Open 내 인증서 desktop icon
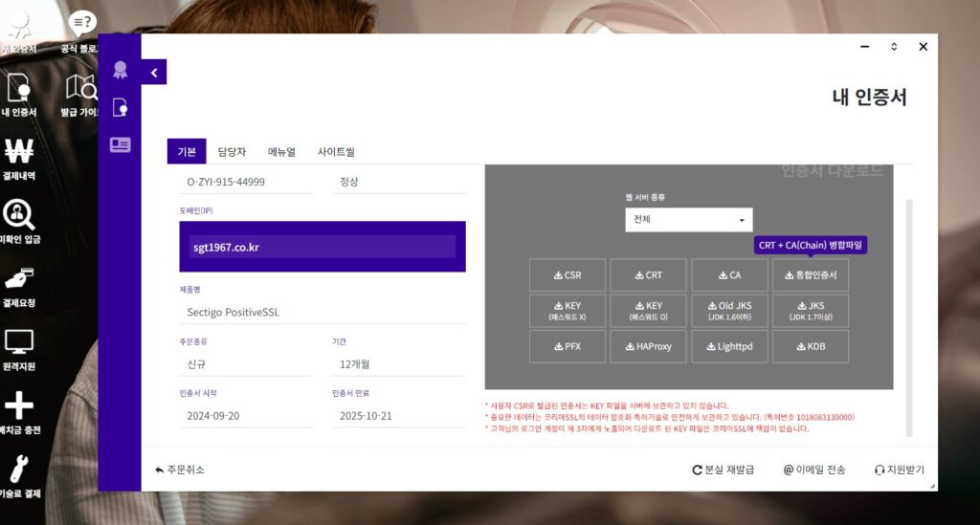This screenshot has width=980, height=525. 19,89
